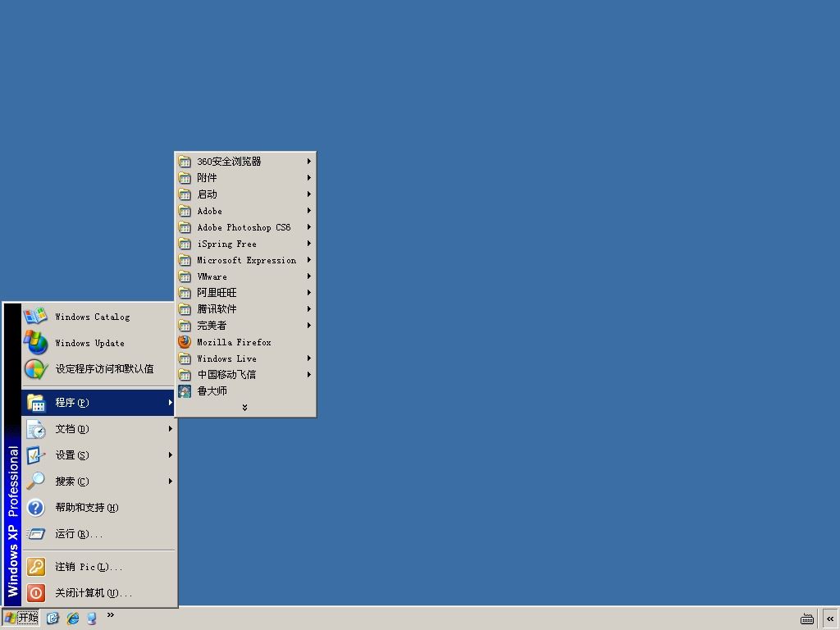Click the 设置(S) label
Image resolution: width=840 pixels, height=630 pixels.
point(72,454)
